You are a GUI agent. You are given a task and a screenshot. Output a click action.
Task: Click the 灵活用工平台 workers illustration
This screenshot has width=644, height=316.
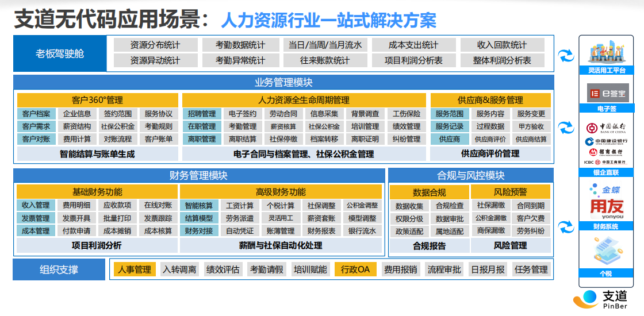coord(607,52)
